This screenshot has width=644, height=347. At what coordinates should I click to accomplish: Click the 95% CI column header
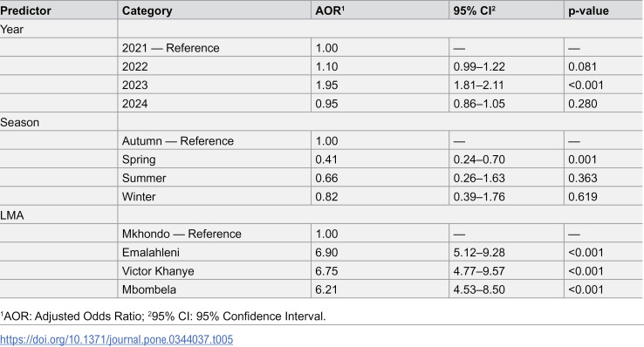(x=475, y=10)
